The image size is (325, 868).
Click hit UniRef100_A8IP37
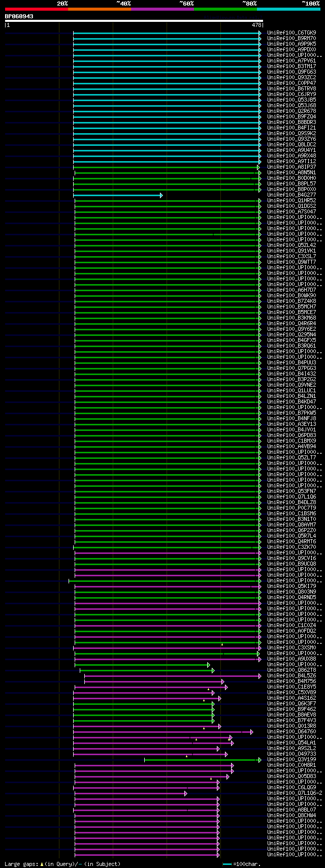(291, 167)
